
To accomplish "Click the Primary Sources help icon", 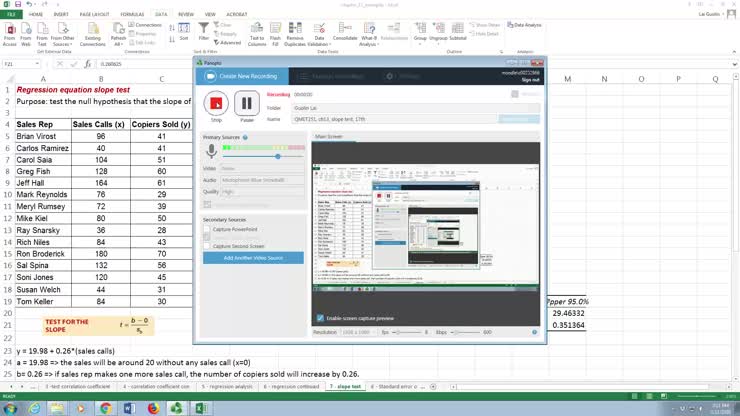I will 245,137.
